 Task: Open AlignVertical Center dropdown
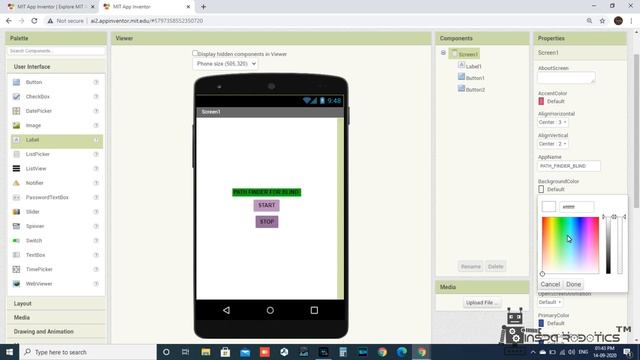click(x=552, y=144)
